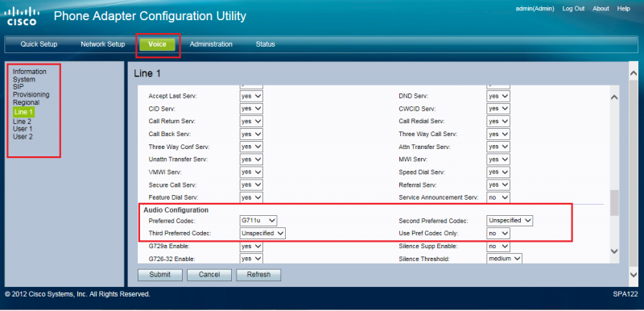
Task: Click the inner settings scrollbar up arrow
Action: [614, 97]
